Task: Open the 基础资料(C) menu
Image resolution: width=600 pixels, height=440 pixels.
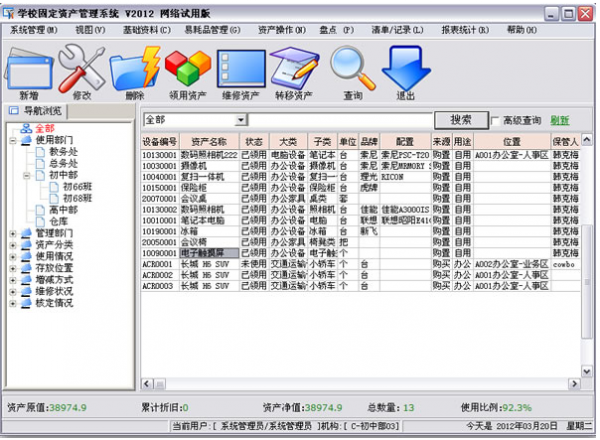Action: (147, 30)
